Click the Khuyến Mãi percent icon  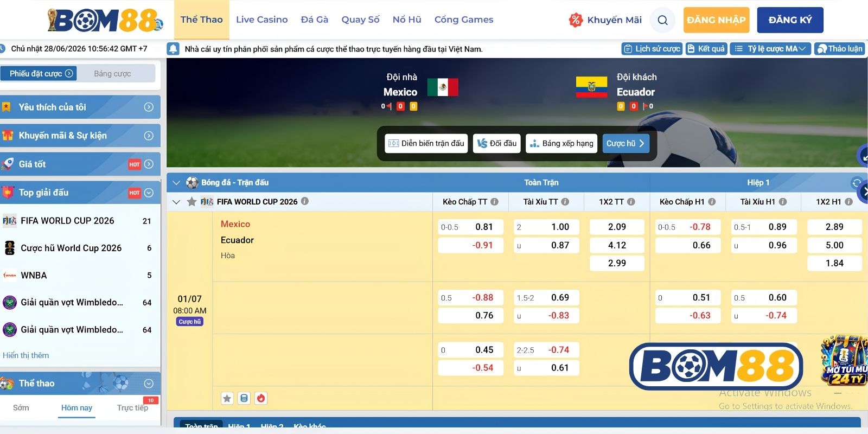[575, 20]
